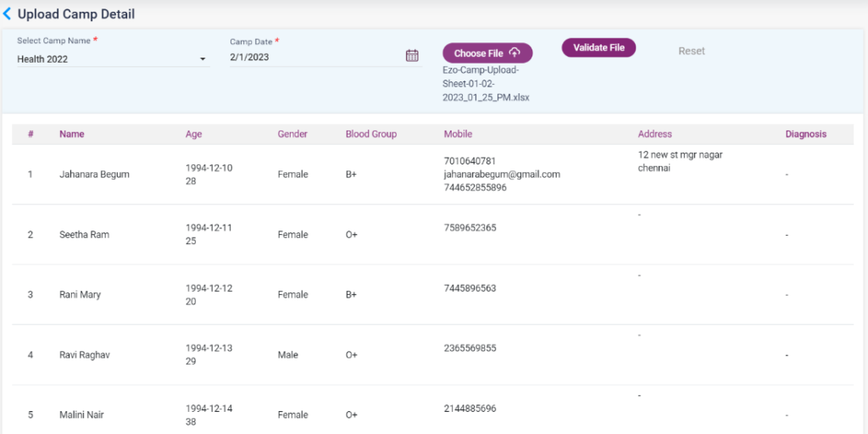Click the Camp Date input field
The height and width of the screenshot is (434, 868).
click(x=314, y=58)
